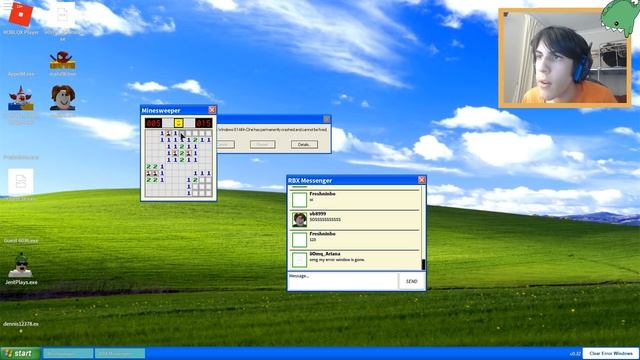
Task: Click the yellow smiley face in Minesweeper
Action: click(178, 123)
